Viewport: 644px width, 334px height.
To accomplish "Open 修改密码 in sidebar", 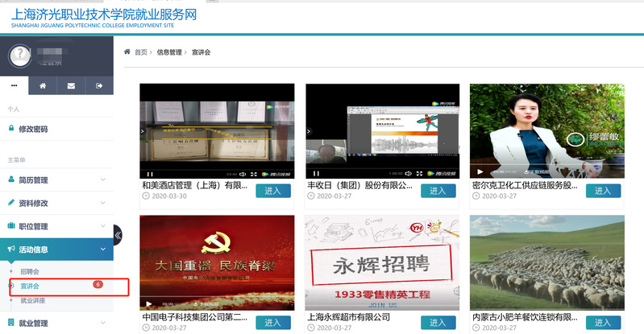I will (32, 129).
